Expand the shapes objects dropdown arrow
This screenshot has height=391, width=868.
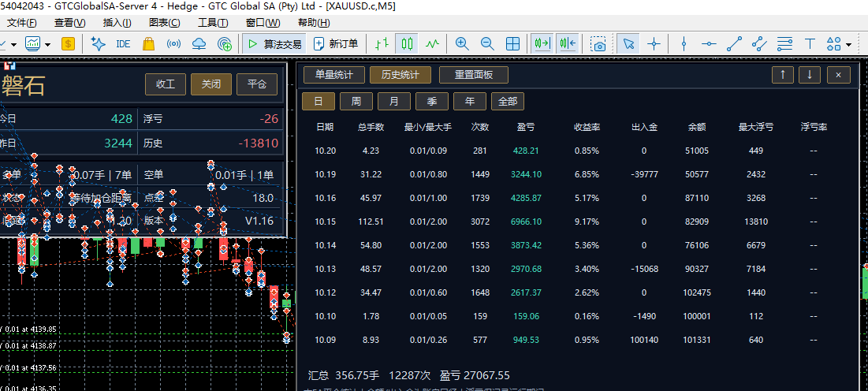coord(848,44)
